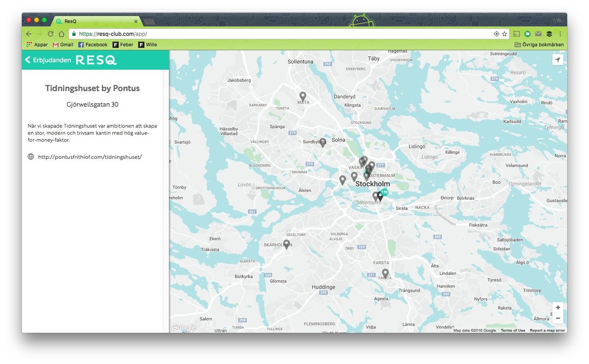Expand Övriga bokmärken folder
Viewport: 589px width, 364px height.
[x=539, y=45]
